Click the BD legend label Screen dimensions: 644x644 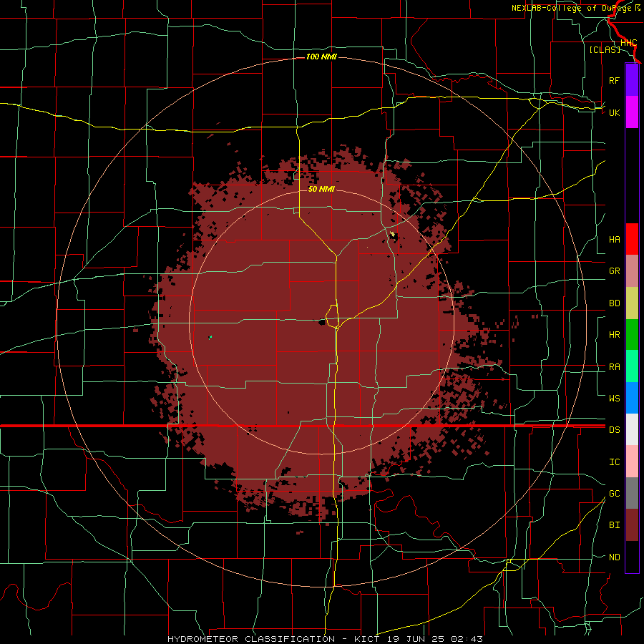point(615,303)
